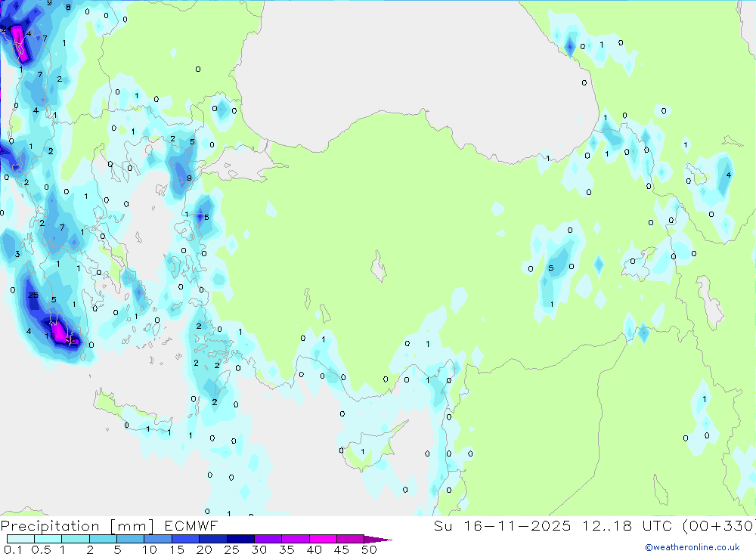Screen dimensions: 756x554
Task: Click legend scale label '15'
Action: (177, 549)
